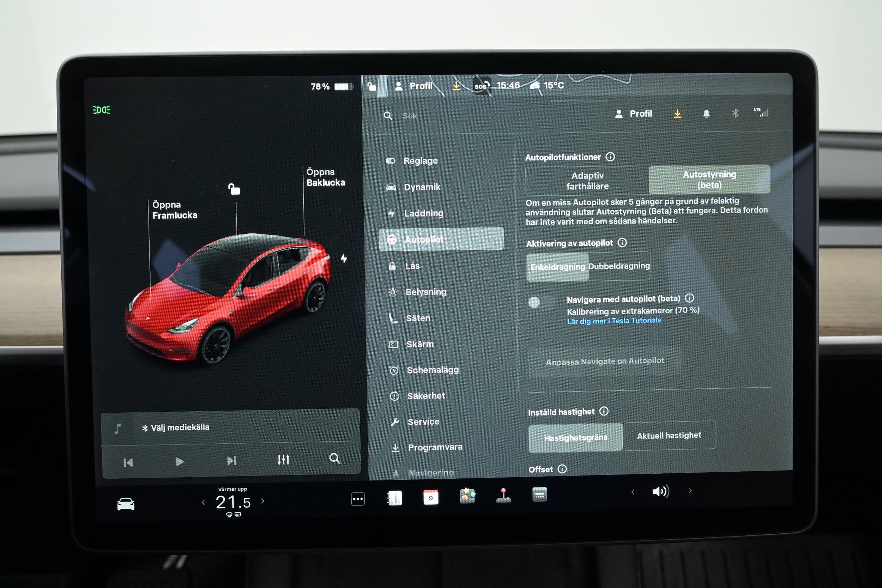Tap the weather 15°C indicator
The image size is (882, 588).
click(547, 85)
